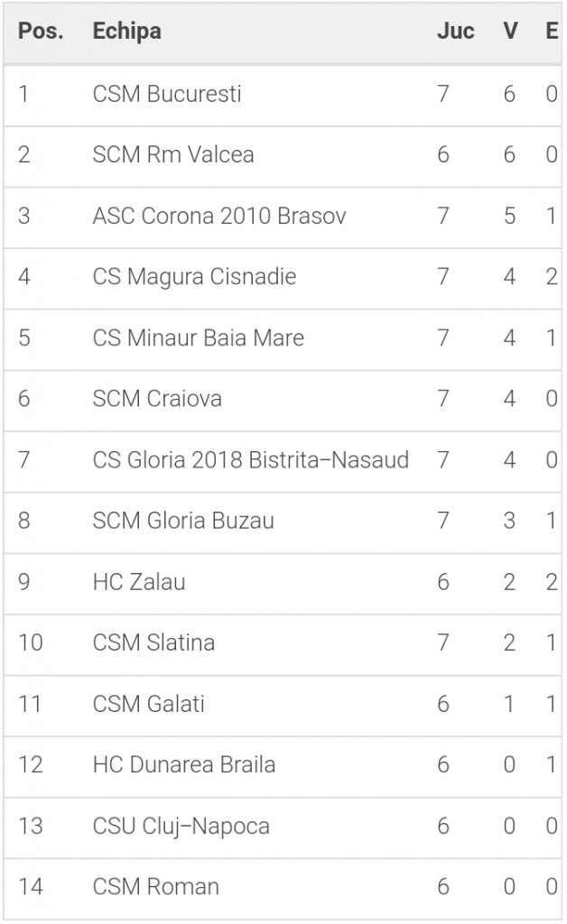Click the Pos. column header
The image size is (567, 924).
[41, 32]
